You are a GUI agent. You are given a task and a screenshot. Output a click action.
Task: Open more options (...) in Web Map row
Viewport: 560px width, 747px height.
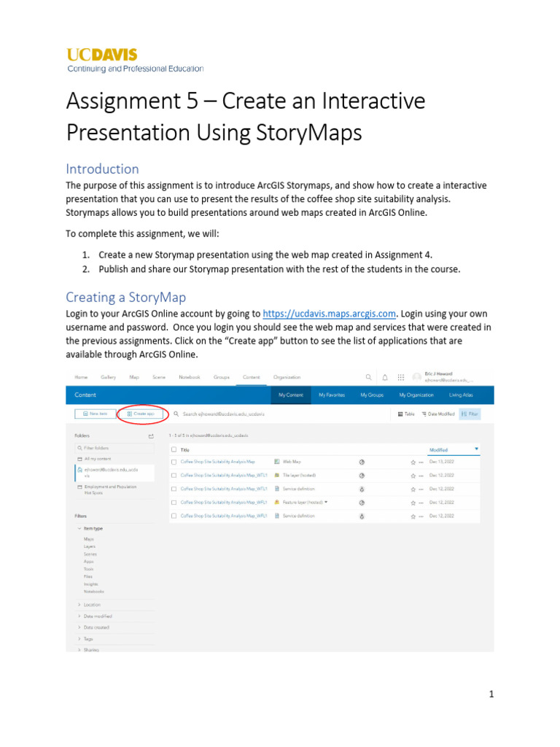[x=421, y=462]
